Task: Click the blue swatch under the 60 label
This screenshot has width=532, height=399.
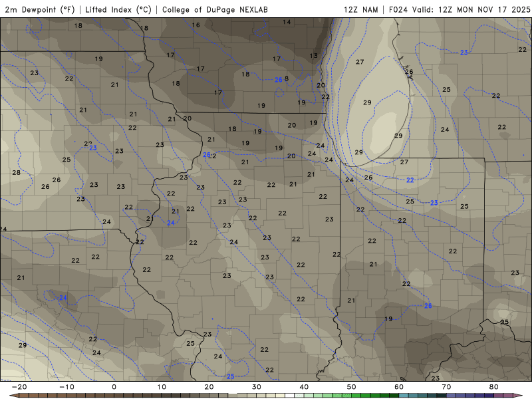Action: point(404,396)
